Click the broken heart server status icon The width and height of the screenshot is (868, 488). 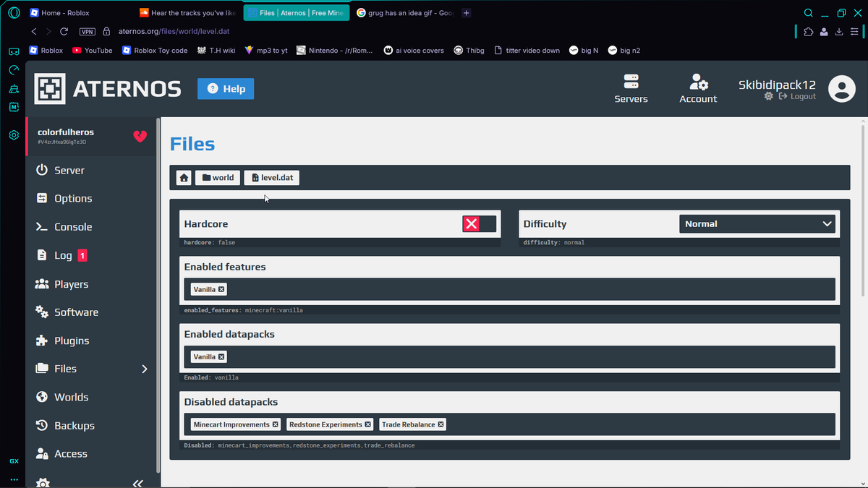pyautogui.click(x=140, y=136)
